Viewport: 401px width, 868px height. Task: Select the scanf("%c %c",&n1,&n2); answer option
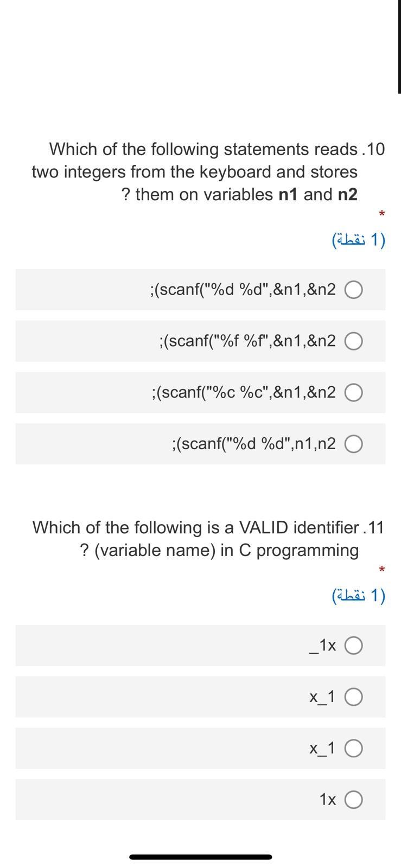354,392
